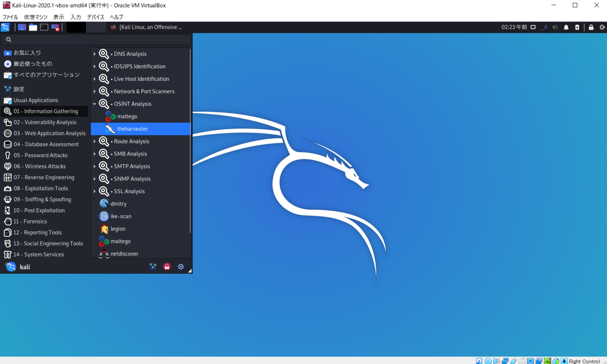Open the volume speaker tray icon
Image resolution: width=607 pixels, height=364 pixels.
(x=555, y=27)
